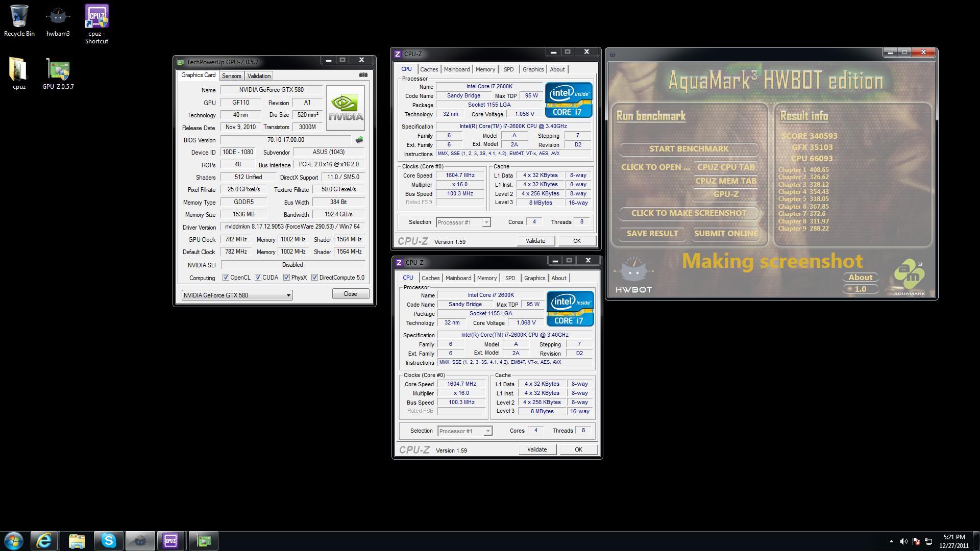Open Mainboard tab in upper CPU-Z
The width and height of the screenshot is (980, 551).
456,69
